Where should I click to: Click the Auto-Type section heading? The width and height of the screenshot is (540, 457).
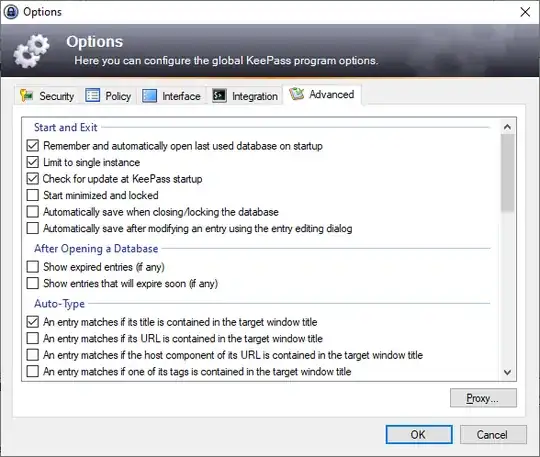coord(59,304)
